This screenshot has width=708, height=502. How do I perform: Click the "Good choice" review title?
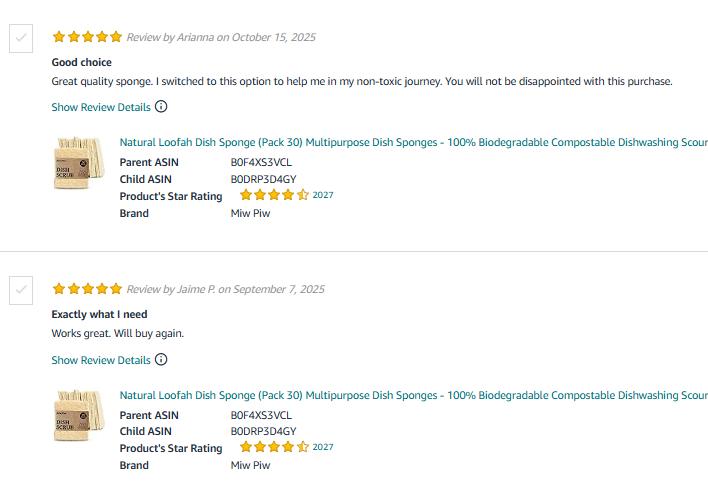pos(82,62)
